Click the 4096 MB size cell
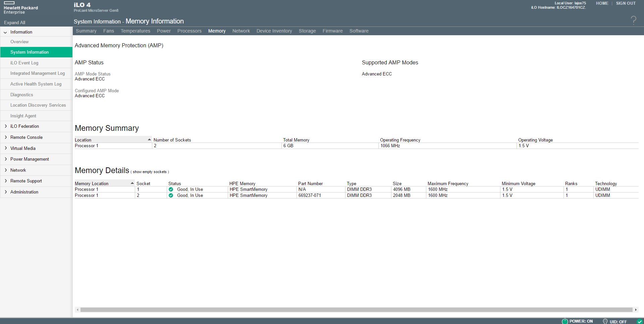This screenshot has height=324, width=644. click(401, 190)
